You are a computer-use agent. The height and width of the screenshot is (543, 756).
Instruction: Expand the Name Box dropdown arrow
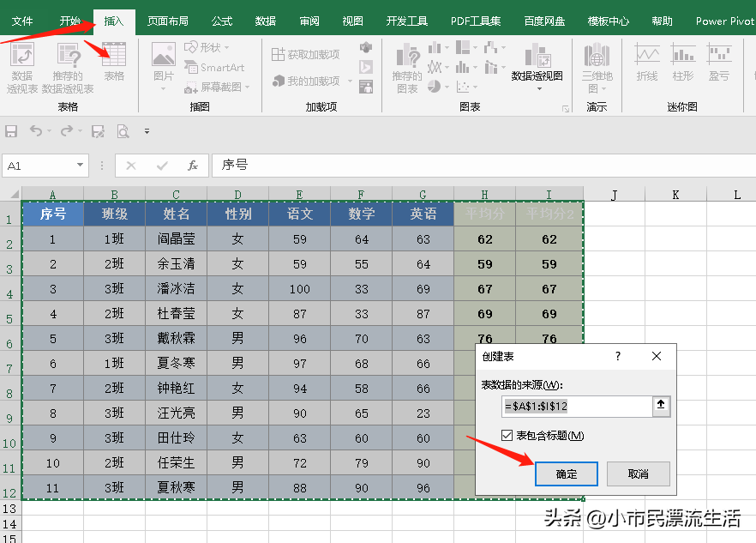click(80, 165)
